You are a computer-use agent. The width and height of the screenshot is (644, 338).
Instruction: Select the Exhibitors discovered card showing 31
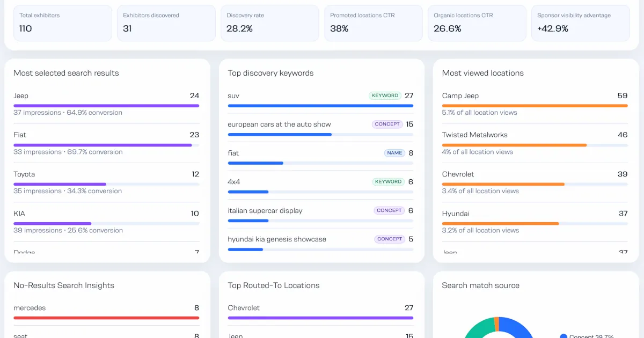(x=166, y=23)
